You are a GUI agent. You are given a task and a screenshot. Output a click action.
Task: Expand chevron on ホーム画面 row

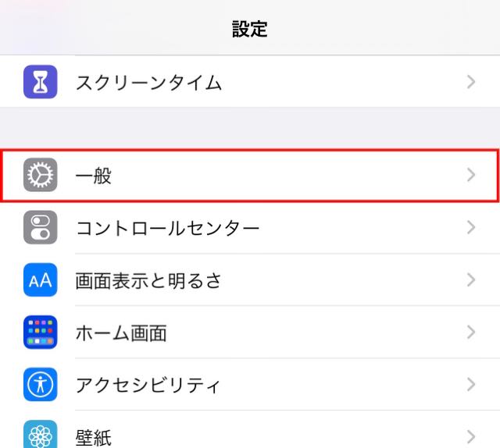pos(471,332)
